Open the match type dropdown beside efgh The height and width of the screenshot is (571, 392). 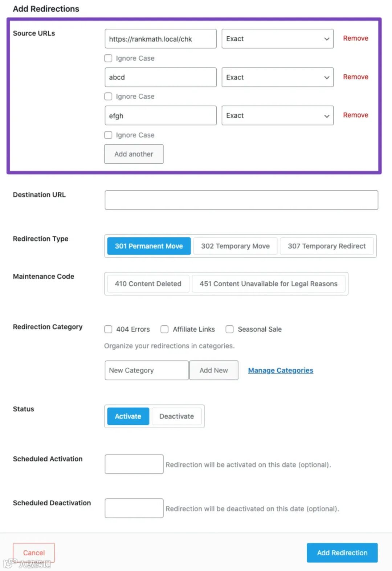[x=277, y=115]
